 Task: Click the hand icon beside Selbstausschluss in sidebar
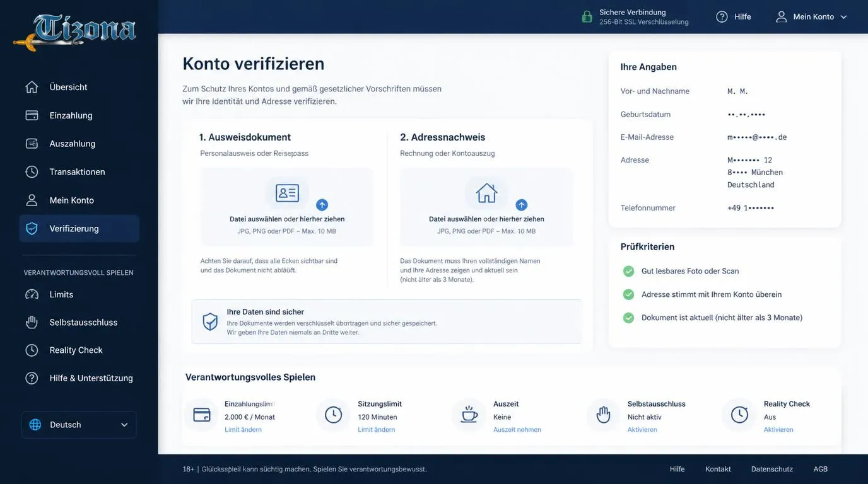pyautogui.click(x=32, y=322)
